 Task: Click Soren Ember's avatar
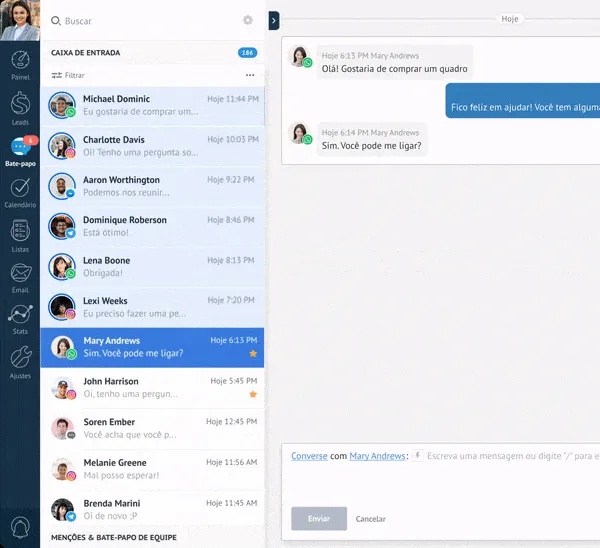63,428
